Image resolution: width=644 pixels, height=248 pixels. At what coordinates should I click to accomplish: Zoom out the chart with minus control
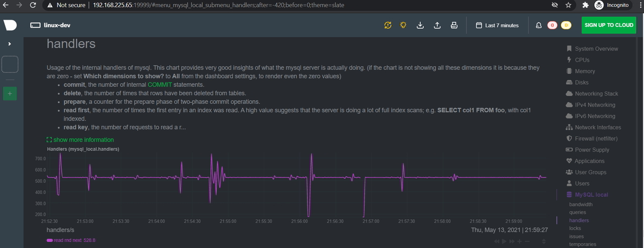pos(527,242)
